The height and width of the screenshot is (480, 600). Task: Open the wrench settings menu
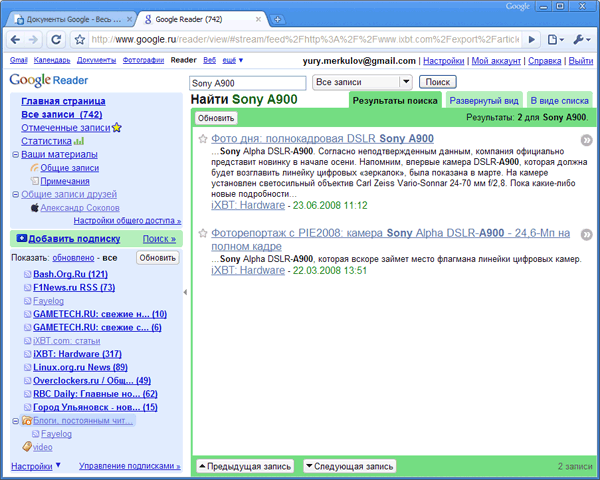[582, 39]
